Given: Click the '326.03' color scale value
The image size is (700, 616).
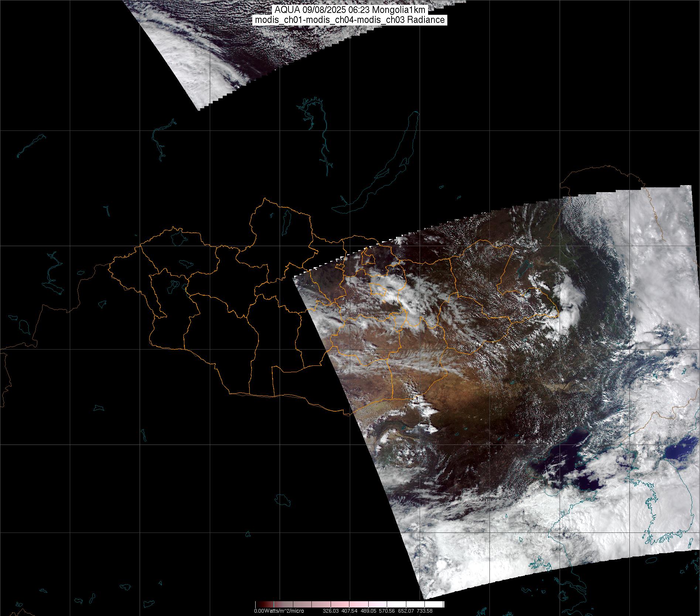Looking at the screenshot, I should [x=331, y=611].
